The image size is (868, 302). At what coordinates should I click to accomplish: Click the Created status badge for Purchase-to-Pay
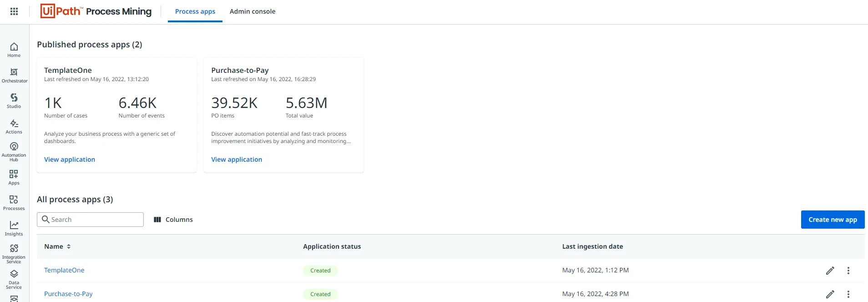[320, 294]
